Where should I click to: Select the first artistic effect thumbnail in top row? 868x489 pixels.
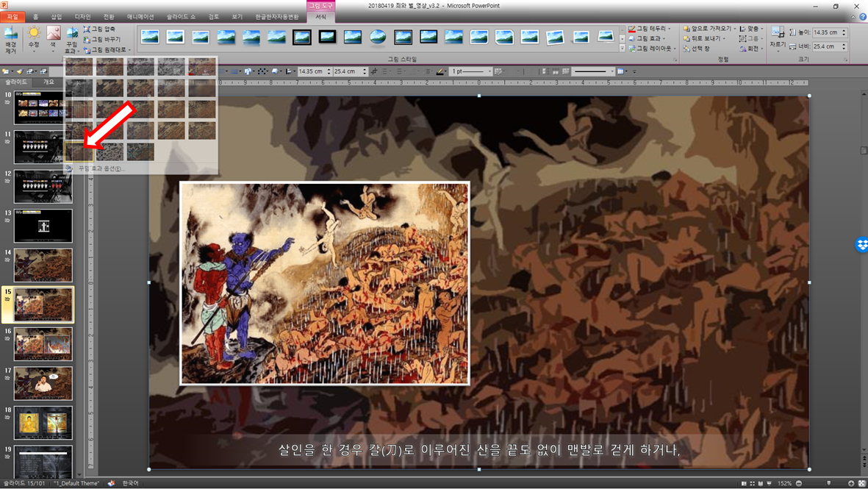79,67
